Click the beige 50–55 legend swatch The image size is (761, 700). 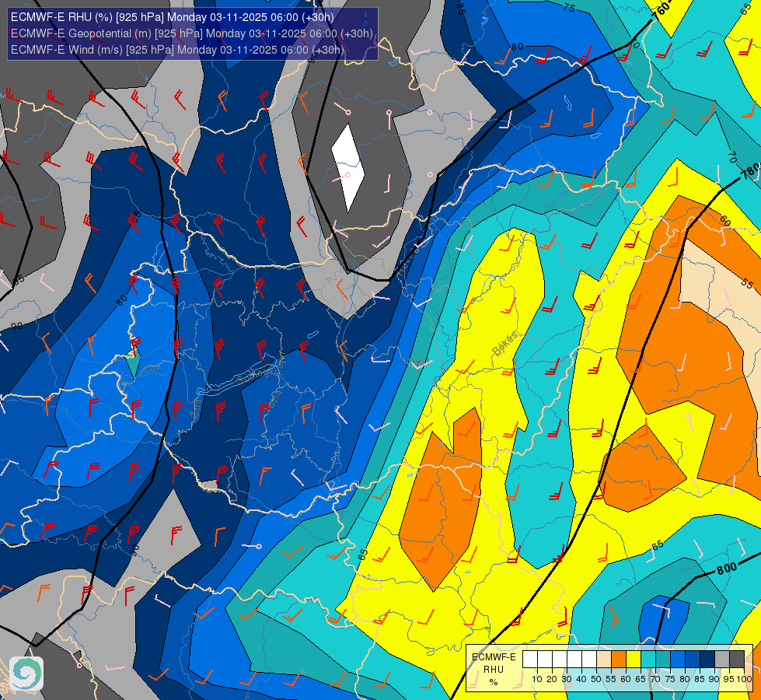[x=604, y=660]
